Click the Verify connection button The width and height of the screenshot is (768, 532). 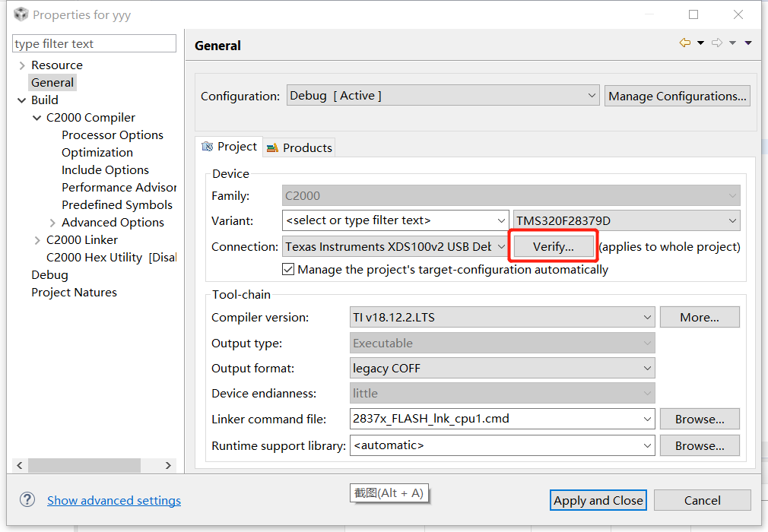point(553,246)
